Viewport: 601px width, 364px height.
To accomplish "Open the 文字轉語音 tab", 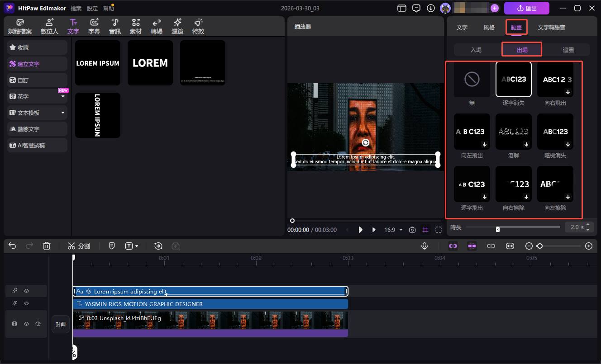I will pyautogui.click(x=551, y=28).
